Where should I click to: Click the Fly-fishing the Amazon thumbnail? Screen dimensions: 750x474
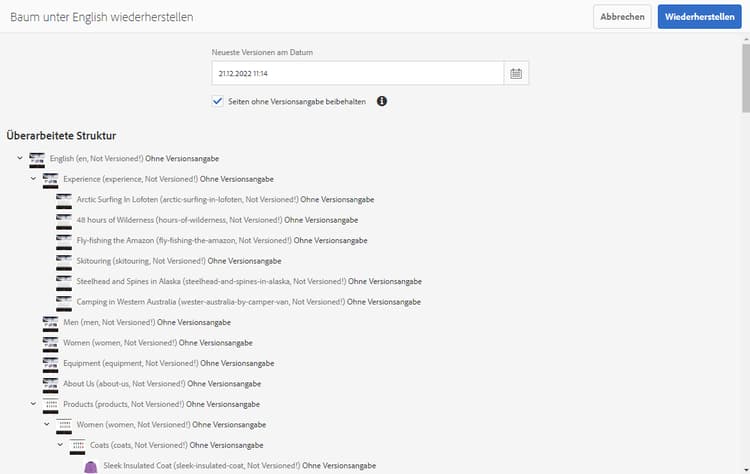[x=64, y=242]
